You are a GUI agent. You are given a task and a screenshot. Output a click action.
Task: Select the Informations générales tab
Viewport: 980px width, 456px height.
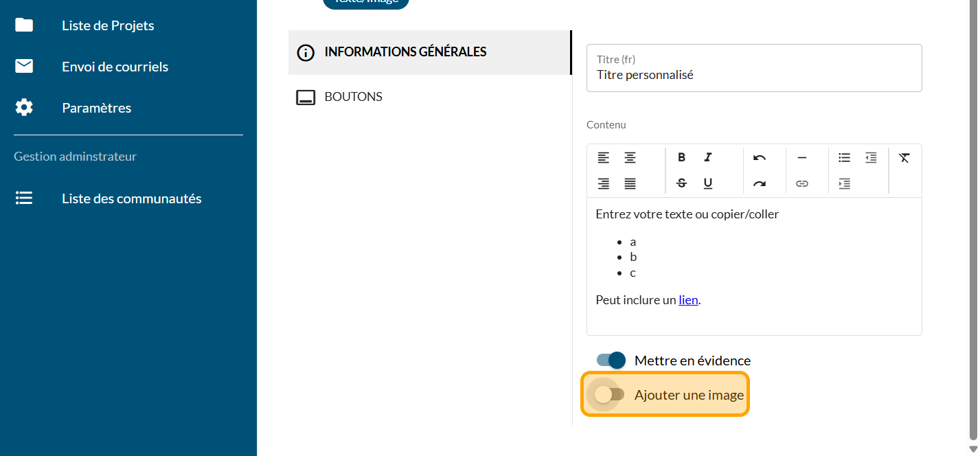405,52
